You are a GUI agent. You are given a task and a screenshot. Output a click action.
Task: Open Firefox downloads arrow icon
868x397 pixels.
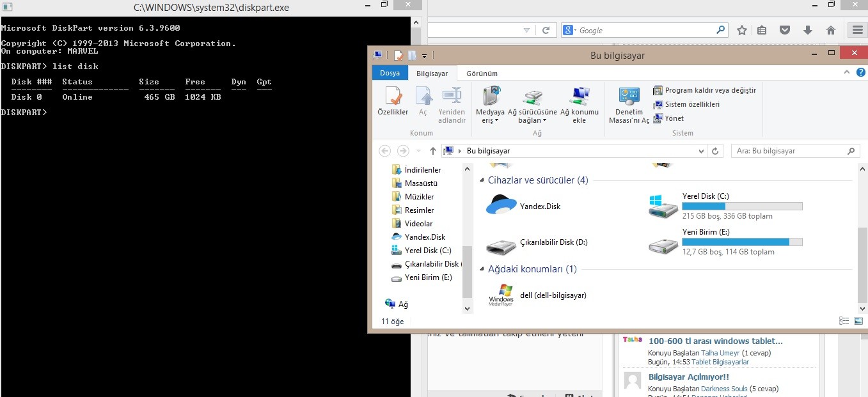coord(808,30)
